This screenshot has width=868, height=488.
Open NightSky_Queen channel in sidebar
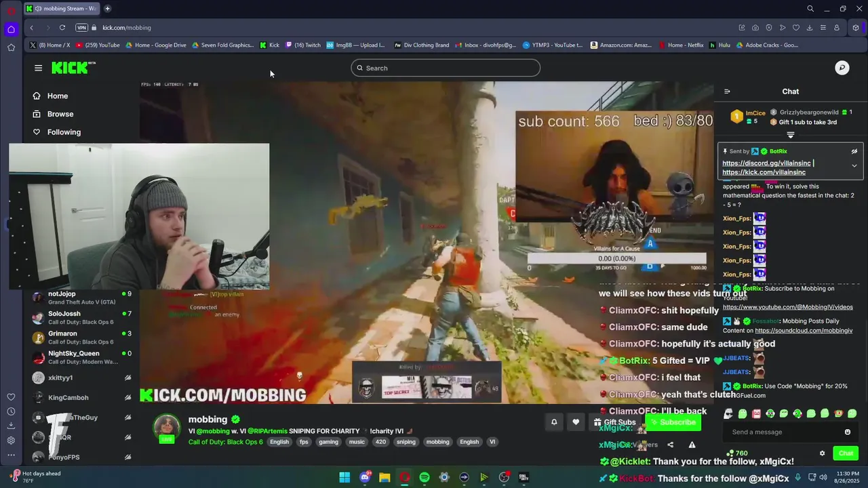coord(81,357)
